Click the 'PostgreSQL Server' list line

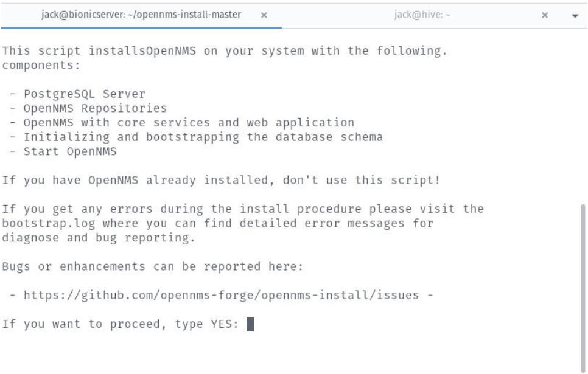pos(78,94)
